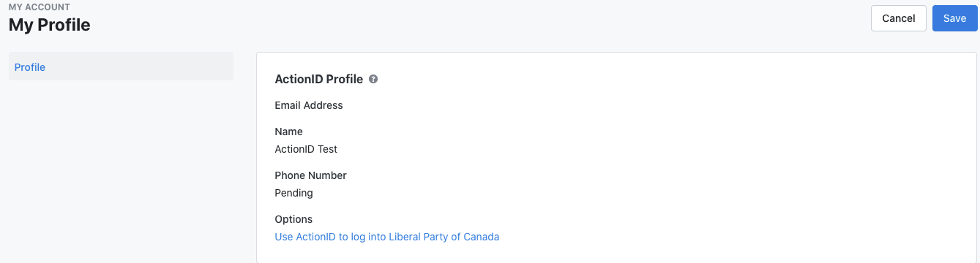Click the Email Address field label
Viewport: 980px width, 263px height.
click(x=309, y=105)
